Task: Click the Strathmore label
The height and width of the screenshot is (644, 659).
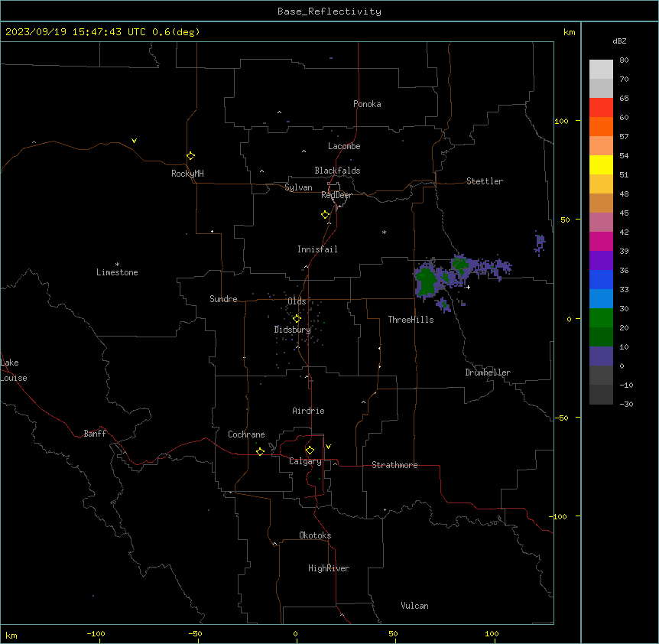Action: pyautogui.click(x=394, y=465)
